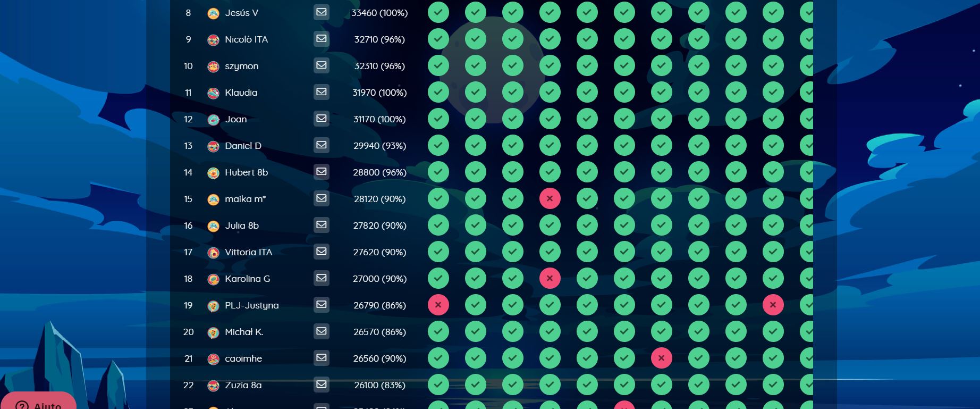The width and height of the screenshot is (980, 409).
Task: Click the last red cross in PLJ-Justyna row
Action: point(773,305)
